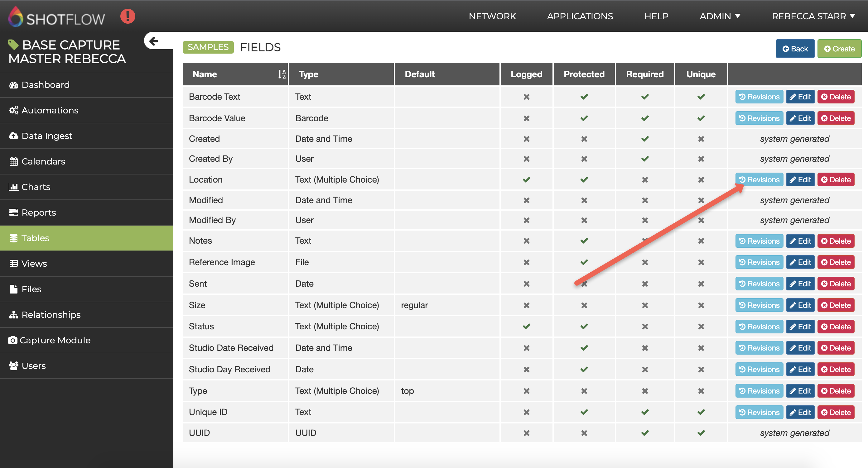Click the red alert exclamation icon
The width and height of the screenshot is (868, 468).
coord(128,16)
